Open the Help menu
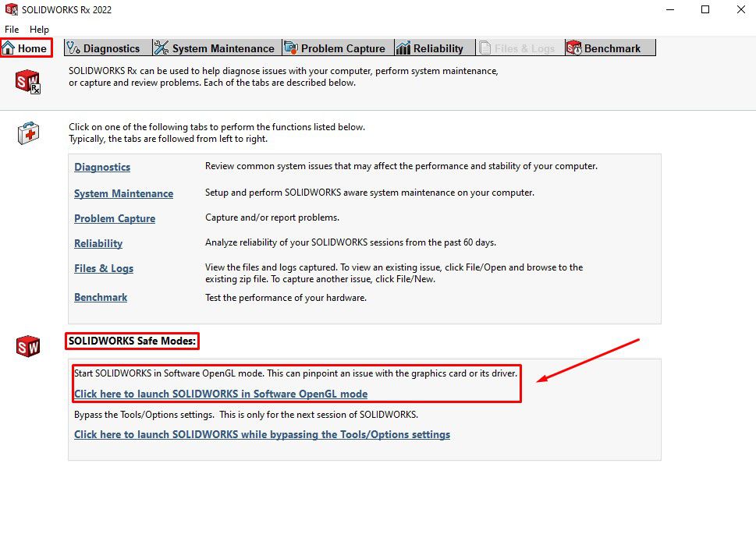The width and height of the screenshot is (756, 534). click(x=39, y=29)
